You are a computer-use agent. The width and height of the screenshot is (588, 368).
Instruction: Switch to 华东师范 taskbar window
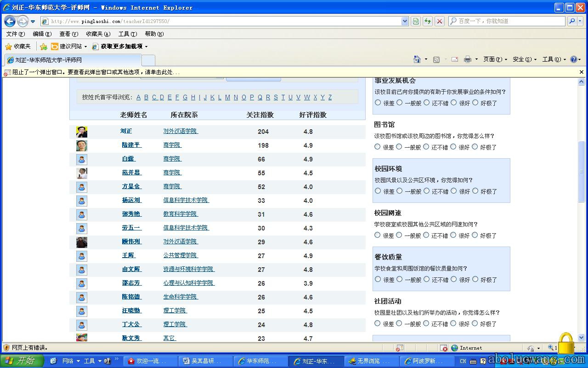click(262, 361)
